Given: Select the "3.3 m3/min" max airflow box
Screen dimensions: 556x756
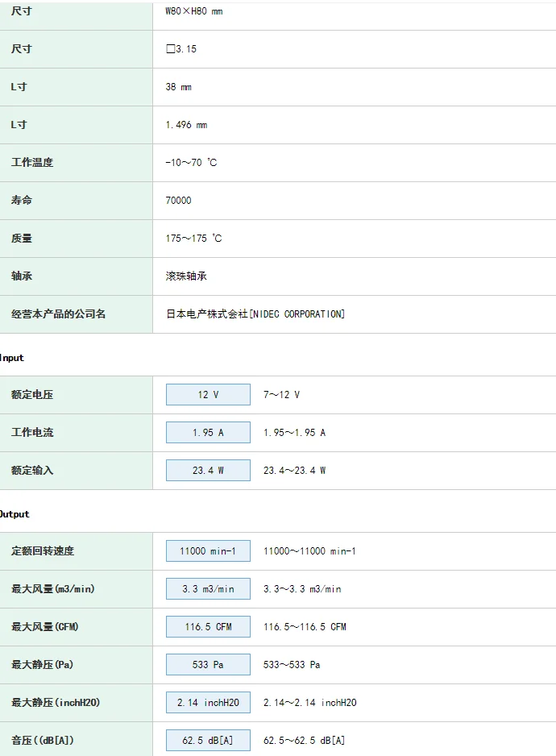Looking at the screenshot, I should click(x=208, y=589).
